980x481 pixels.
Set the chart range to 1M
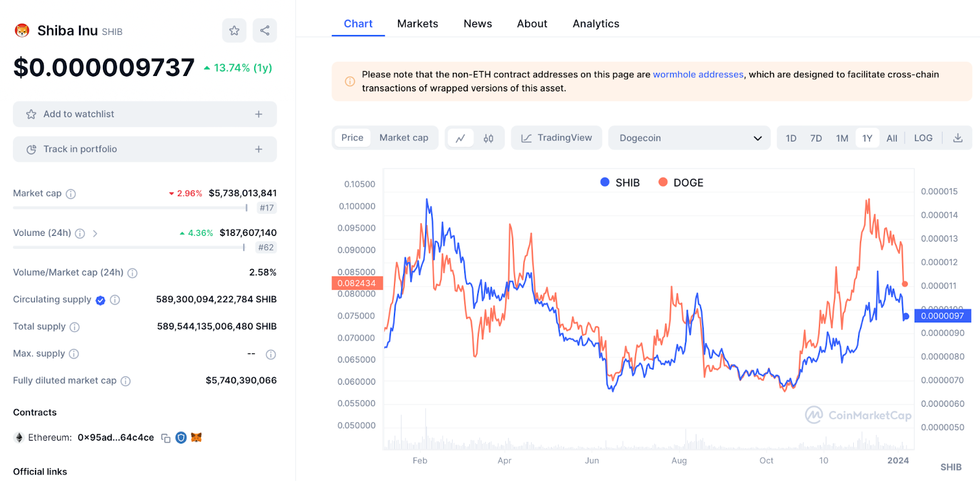coord(842,138)
